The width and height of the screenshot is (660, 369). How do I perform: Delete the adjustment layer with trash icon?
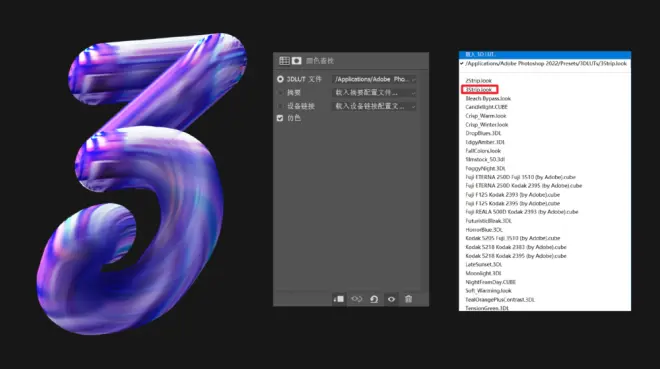pos(408,299)
